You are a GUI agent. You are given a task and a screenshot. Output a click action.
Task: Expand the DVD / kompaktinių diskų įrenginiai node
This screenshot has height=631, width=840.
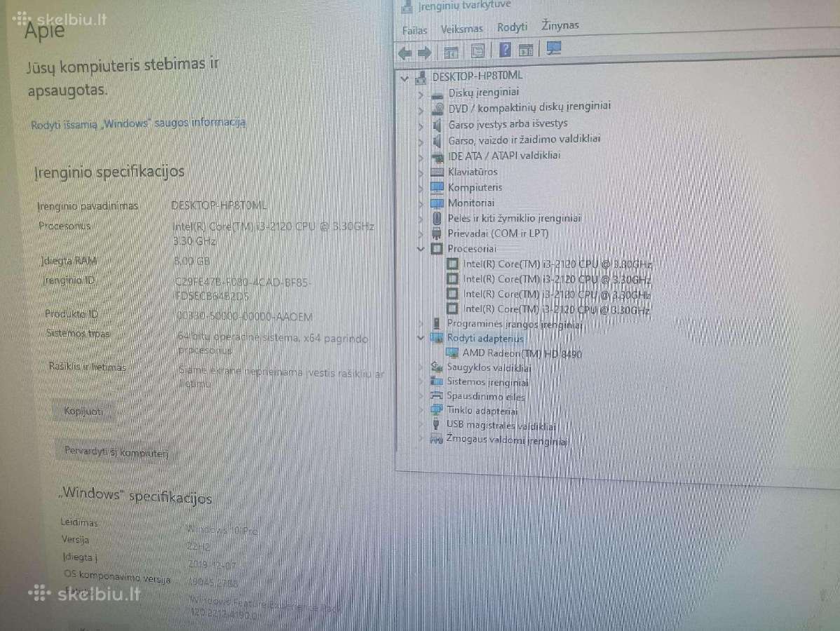[x=421, y=111]
